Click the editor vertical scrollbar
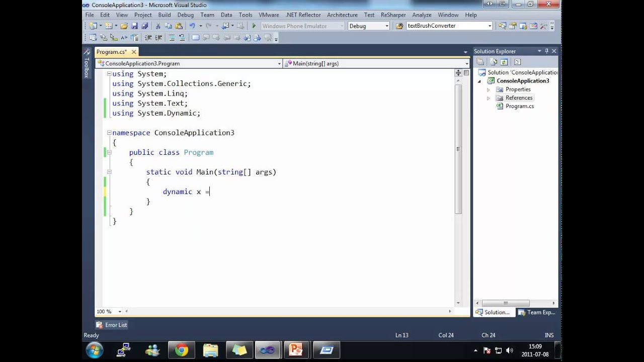The height and width of the screenshot is (362, 644). click(458, 149)
